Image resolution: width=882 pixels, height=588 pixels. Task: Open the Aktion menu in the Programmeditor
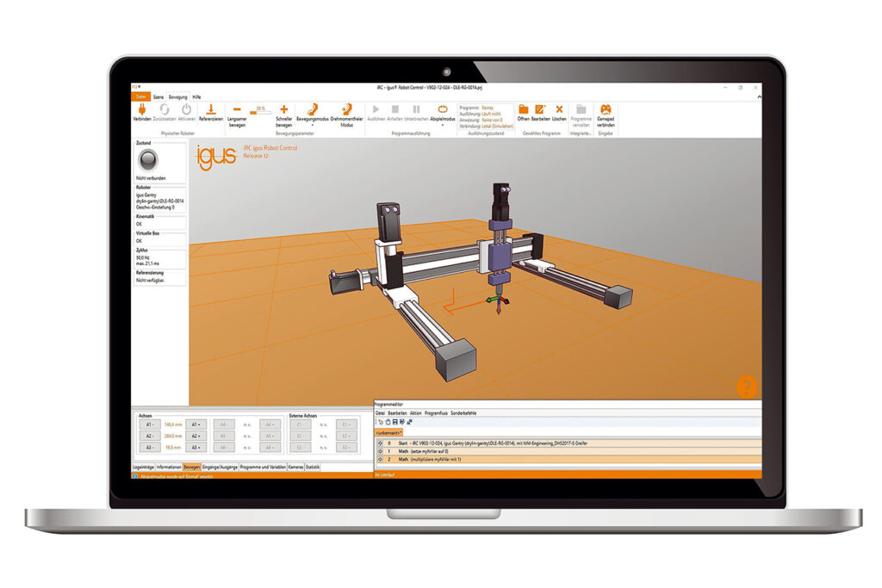pos(416,413)
